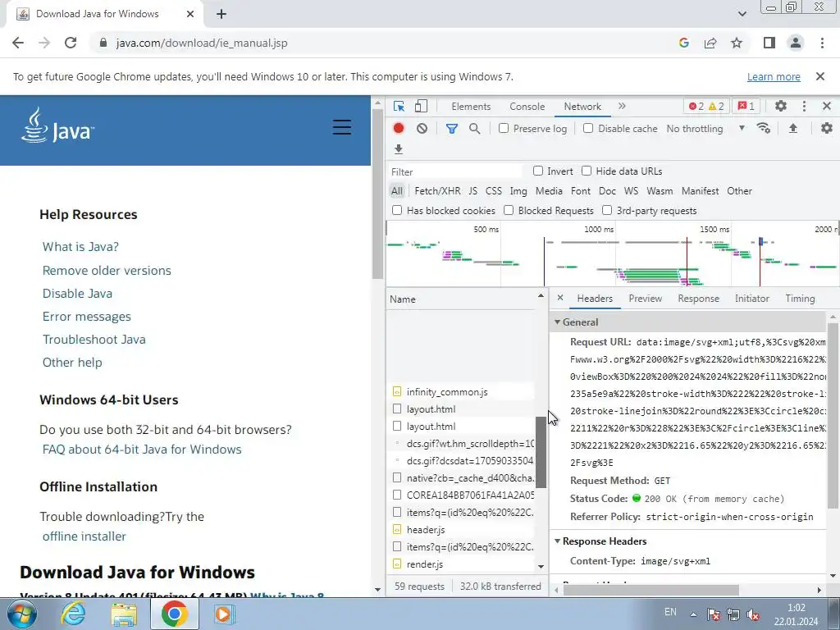Open Network panel settings gear
The image size is (840, 630).
[827, 129]
